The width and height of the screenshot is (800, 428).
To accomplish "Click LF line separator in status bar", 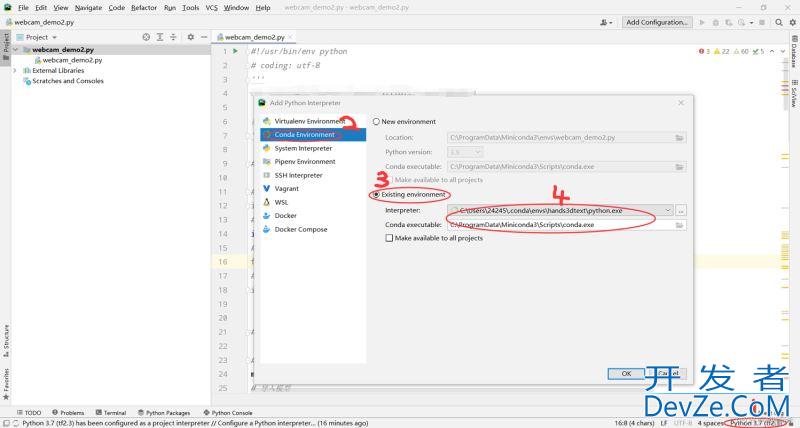I will pyautogui.click(x=664, y=423).
